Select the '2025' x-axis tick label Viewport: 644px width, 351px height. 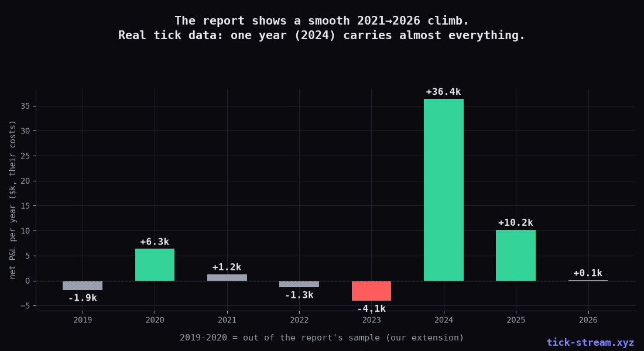point(515,320)
